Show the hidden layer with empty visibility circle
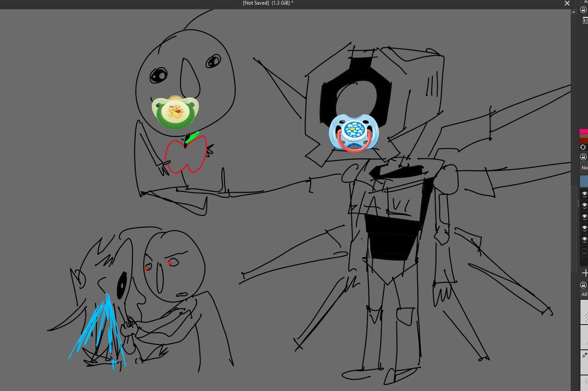The height and width of the screenshot is (391, 588). pos(584,251)
